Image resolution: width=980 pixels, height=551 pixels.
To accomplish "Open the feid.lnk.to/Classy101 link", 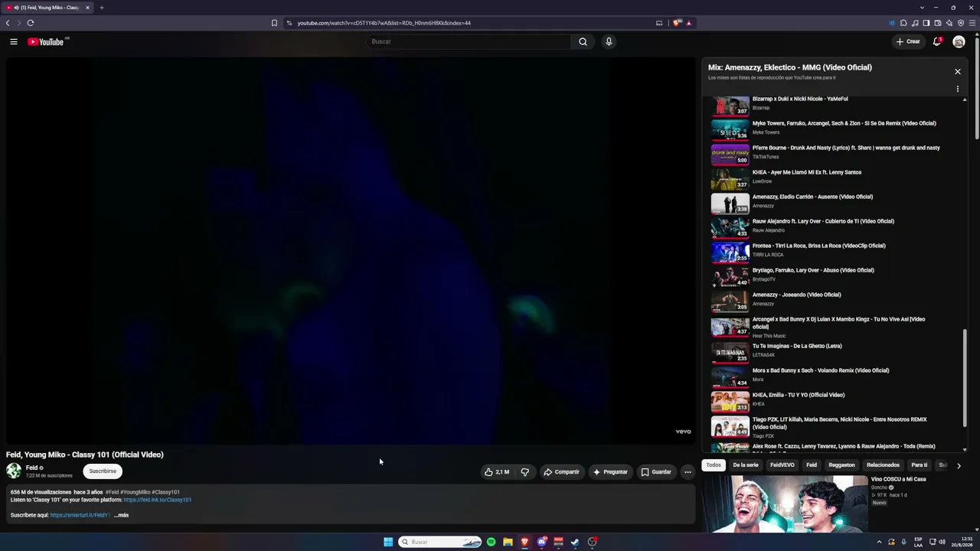I will point(158,500).
